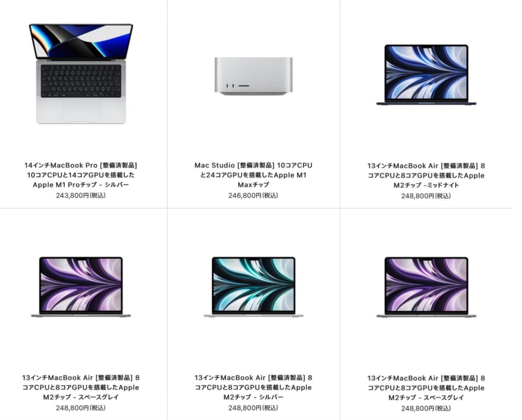Screen dimensions: 522x420
Task: Click last Space Gray MacBook Air image
Action: click(426, 287)
